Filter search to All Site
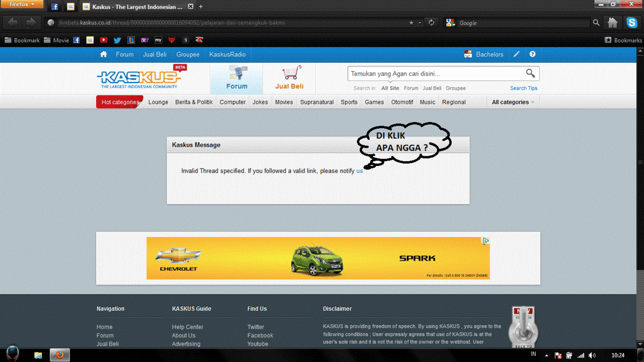The width and height of the screenshot is (644, 362). coord(390,88)
